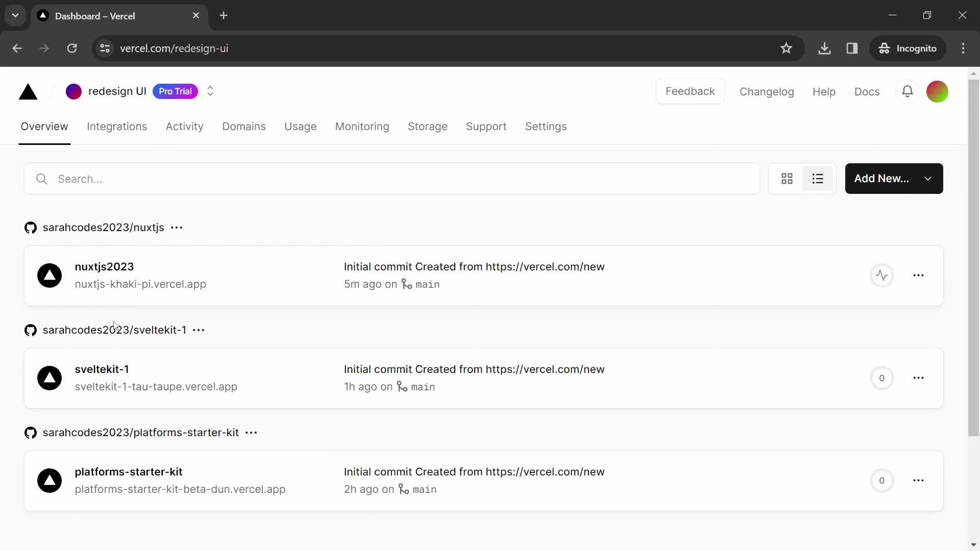Image resolution: width=980 pixels, height=551 pixels.
Task: Click the user avatar profile icon
Action: [x=937, y=91]
